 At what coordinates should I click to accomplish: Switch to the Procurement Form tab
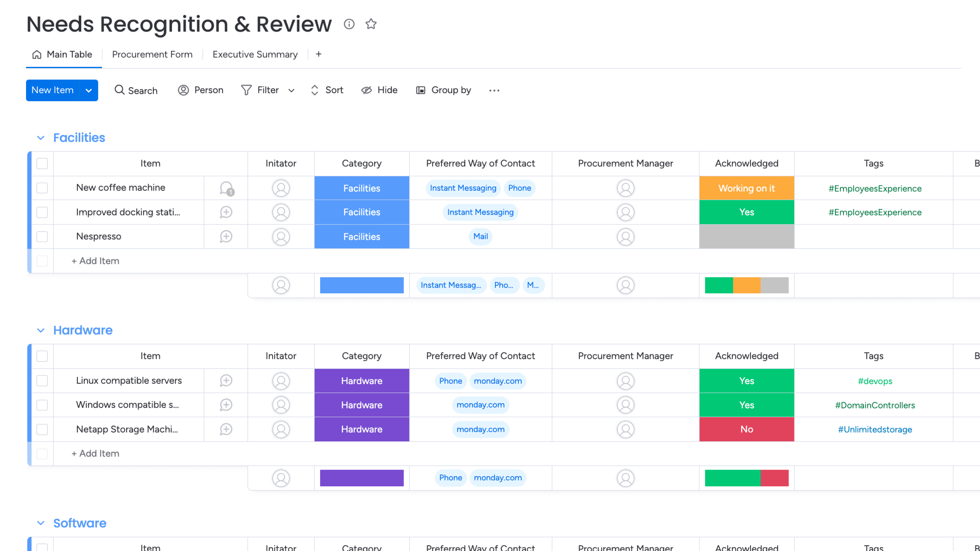pos(152,55)
